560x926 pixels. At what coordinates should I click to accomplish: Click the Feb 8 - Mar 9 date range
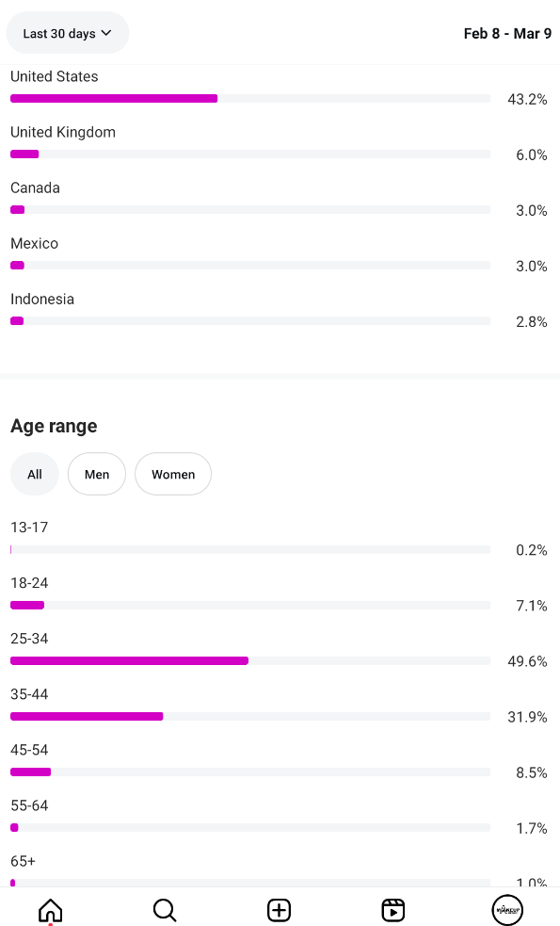click(507, 34)
